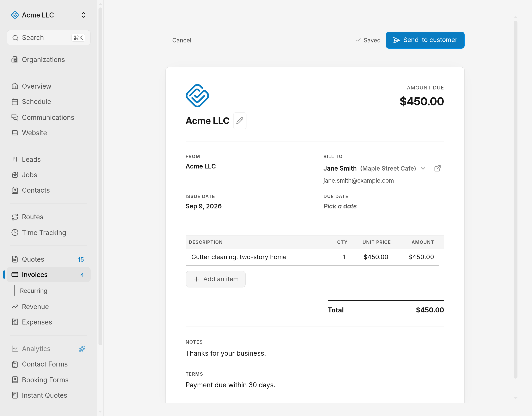Cancel the invoice editing
The width and height of the screenshot is (532, 416).
point(182,40)
